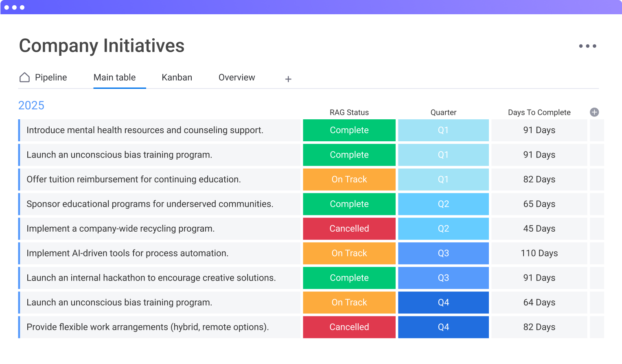The width and height of the screenshot is (622, 364).
Task: Click the RAG Status column header
Action: point(349,112)
